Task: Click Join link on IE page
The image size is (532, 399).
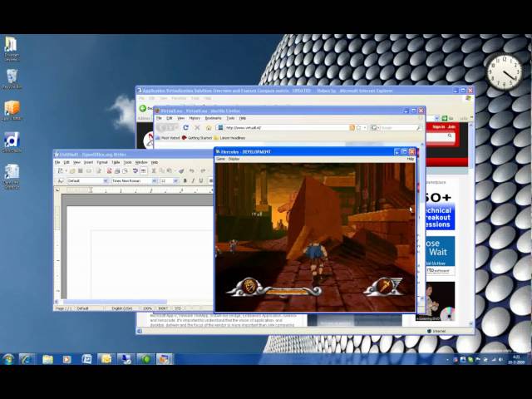Action: [451, 127]
